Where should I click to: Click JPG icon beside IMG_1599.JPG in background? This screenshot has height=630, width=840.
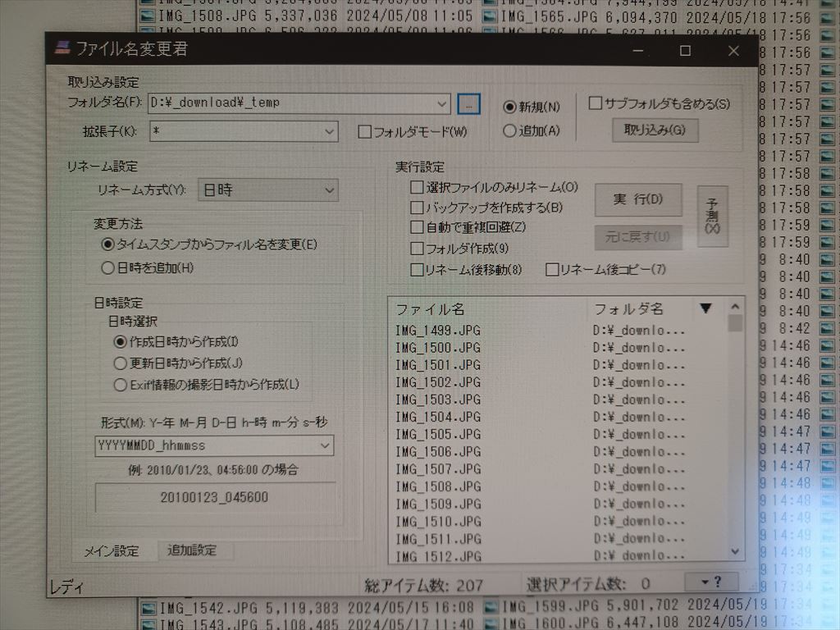490,608
